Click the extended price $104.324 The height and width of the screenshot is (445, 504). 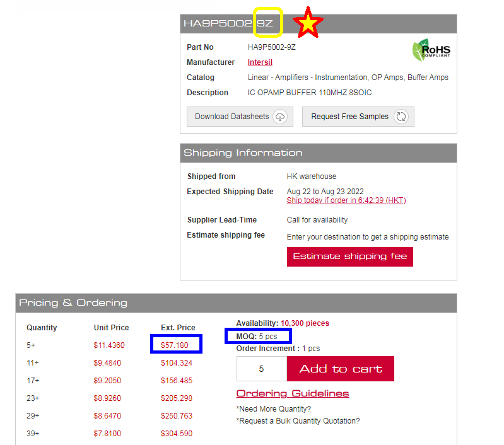[x=177, y=363]
